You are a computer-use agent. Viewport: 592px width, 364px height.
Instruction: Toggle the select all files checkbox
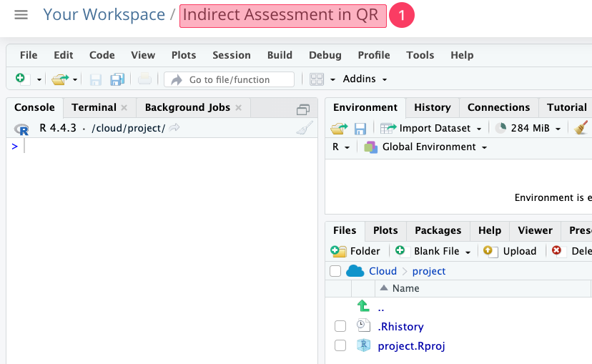[x=335, y=271]
